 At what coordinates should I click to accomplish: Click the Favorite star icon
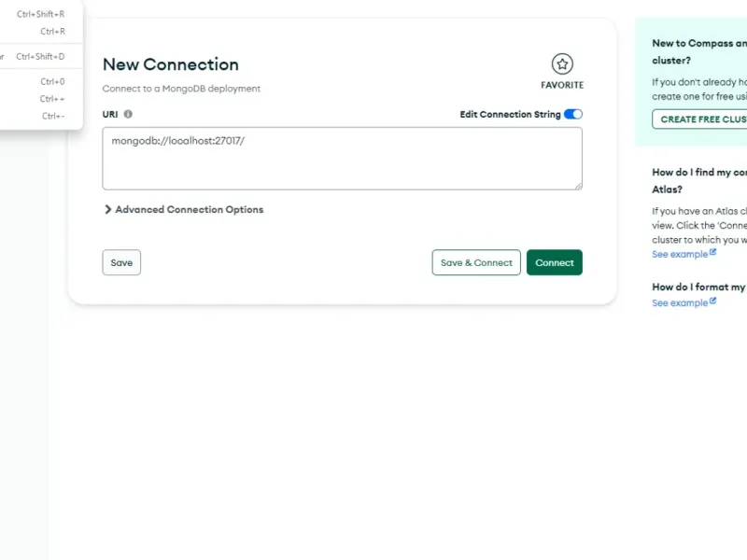pyautogui.click(x=561, y=64)
